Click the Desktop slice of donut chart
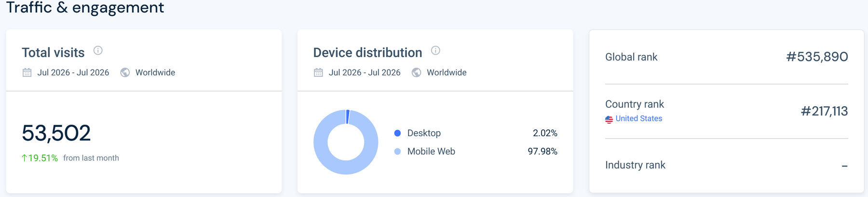Image resolution: width=868 pixels, height=197 pixels. [348, 117]
